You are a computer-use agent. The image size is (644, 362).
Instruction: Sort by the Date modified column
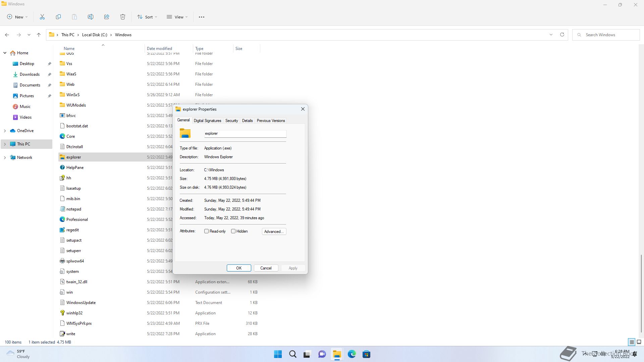(169, 49)
